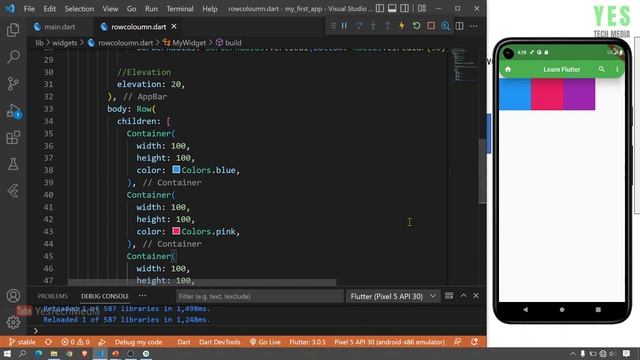The image size is (640, 360).
Task: Open the Testing flask view
Action: coord(13,164)
